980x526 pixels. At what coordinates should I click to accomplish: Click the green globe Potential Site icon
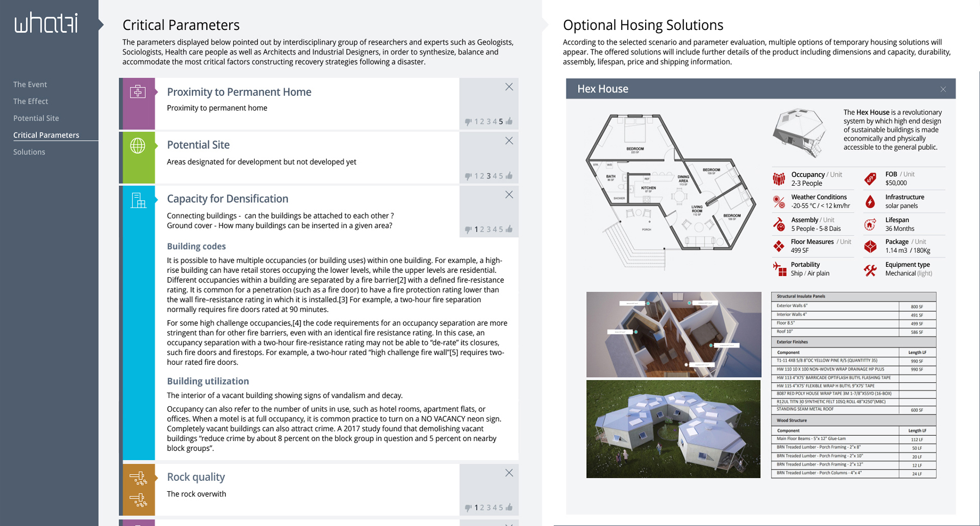point(138,145)
